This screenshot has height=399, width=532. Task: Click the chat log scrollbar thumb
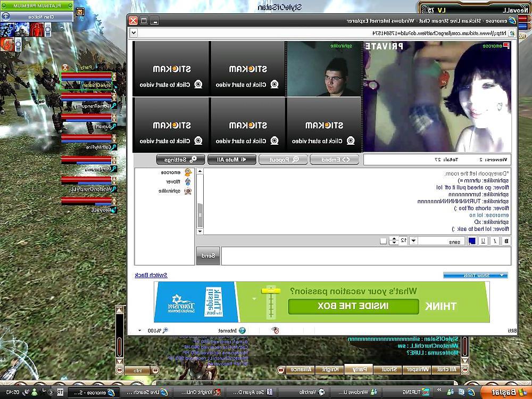pyautogui.click(x=200, y=215)
